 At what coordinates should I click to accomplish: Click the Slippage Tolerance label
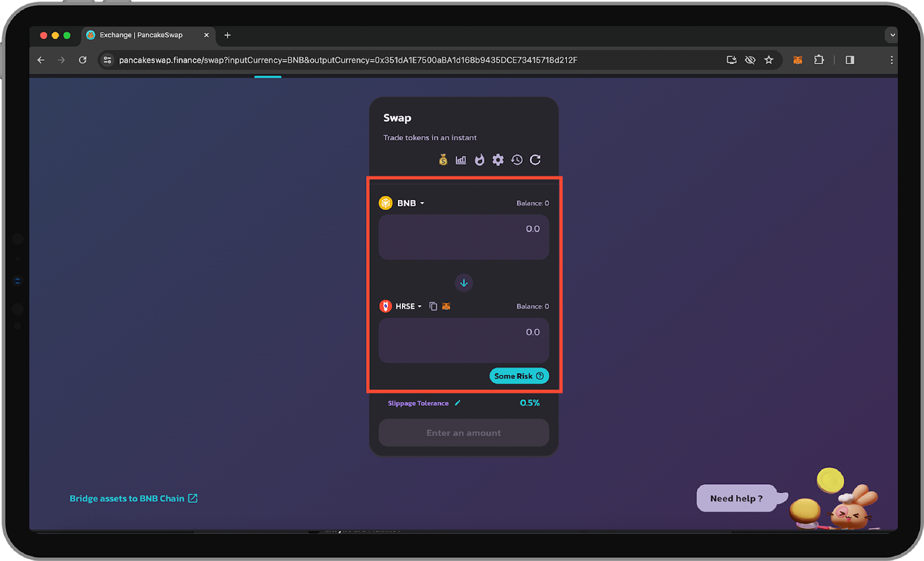418,403
